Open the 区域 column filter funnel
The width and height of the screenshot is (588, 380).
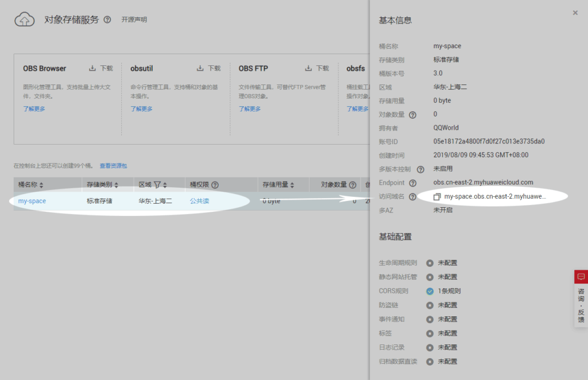click(157, 185)
